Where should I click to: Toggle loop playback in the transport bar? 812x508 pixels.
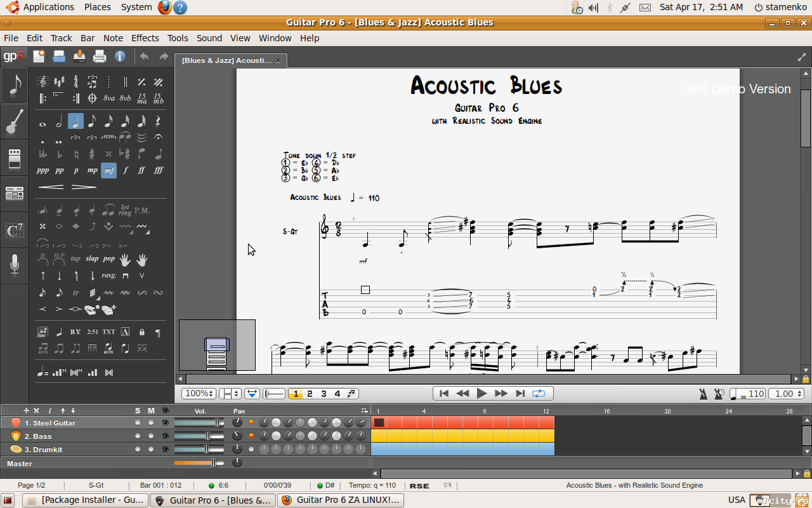pyautogui.click(x=539, y=394)
